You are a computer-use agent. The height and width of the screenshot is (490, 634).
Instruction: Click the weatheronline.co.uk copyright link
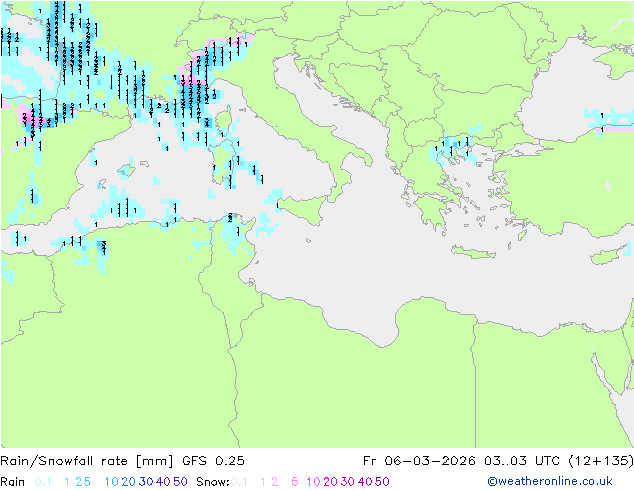click(550, 481)
